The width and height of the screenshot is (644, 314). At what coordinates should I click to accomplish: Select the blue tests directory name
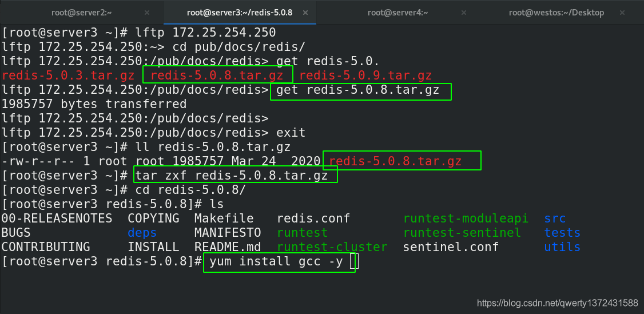coord(562,233)
